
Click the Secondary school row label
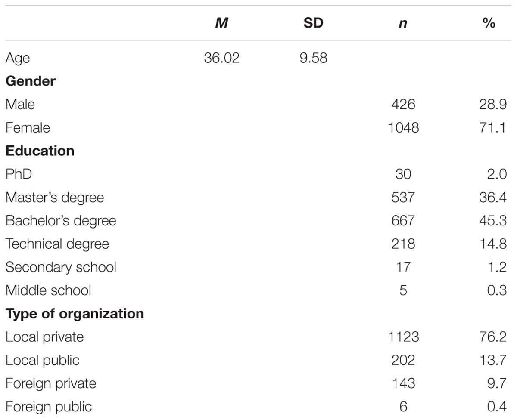point(61,267)
